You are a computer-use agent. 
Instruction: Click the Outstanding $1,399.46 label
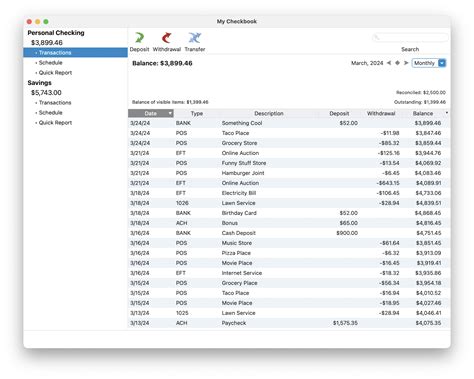(420, 102)
